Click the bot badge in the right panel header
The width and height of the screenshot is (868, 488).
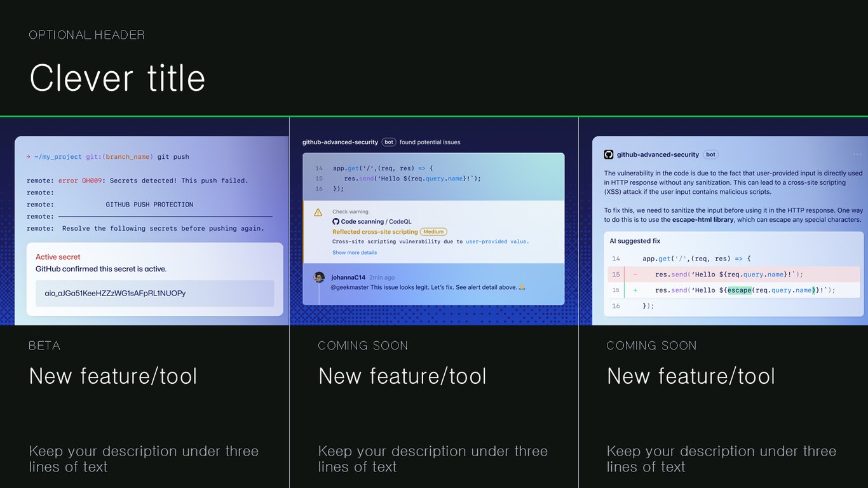point(711,154)
